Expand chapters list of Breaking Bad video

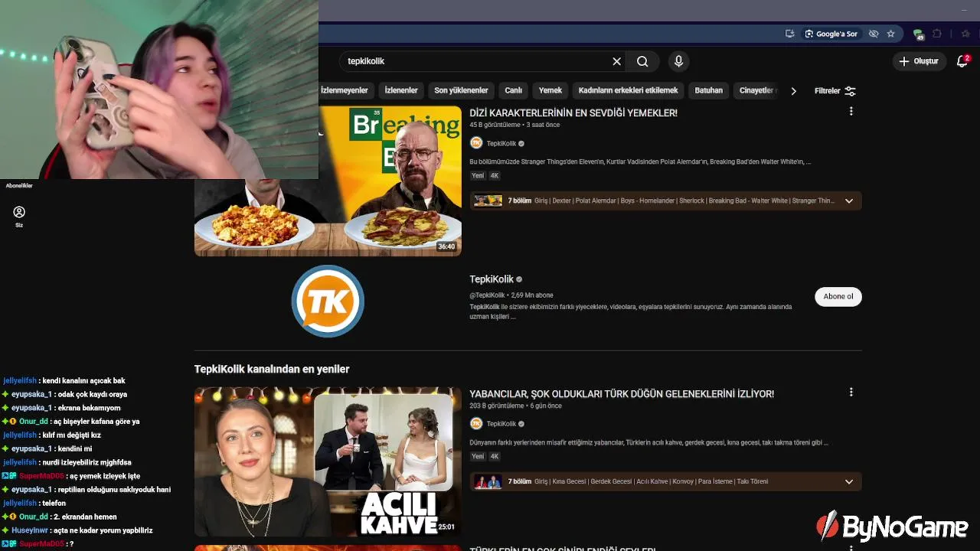[x=848, y=201]
